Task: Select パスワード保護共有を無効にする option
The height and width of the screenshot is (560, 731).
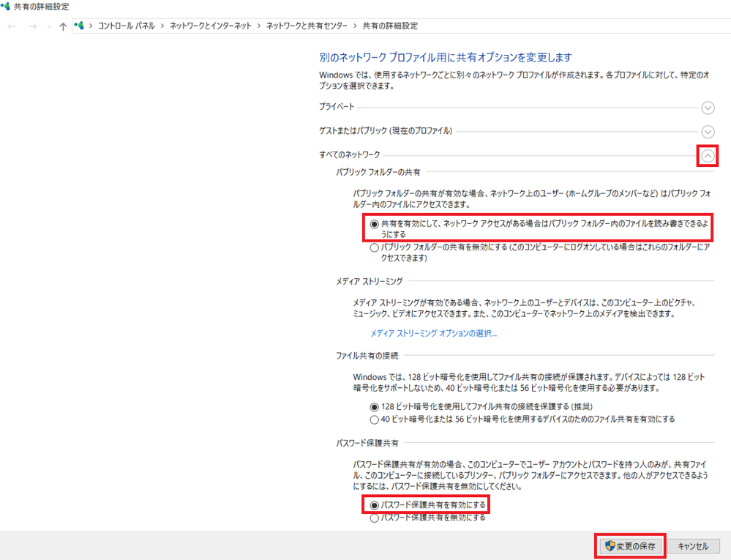Action: pos(374,518)
